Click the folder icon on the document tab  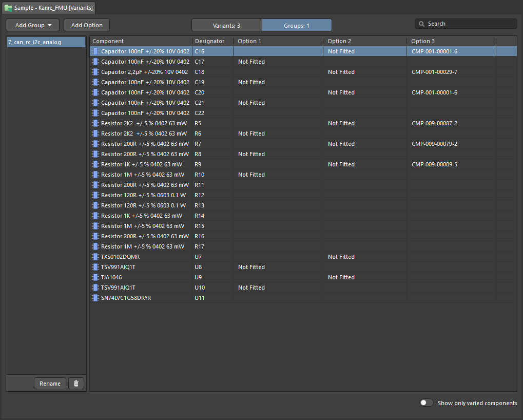coord(8,8)
